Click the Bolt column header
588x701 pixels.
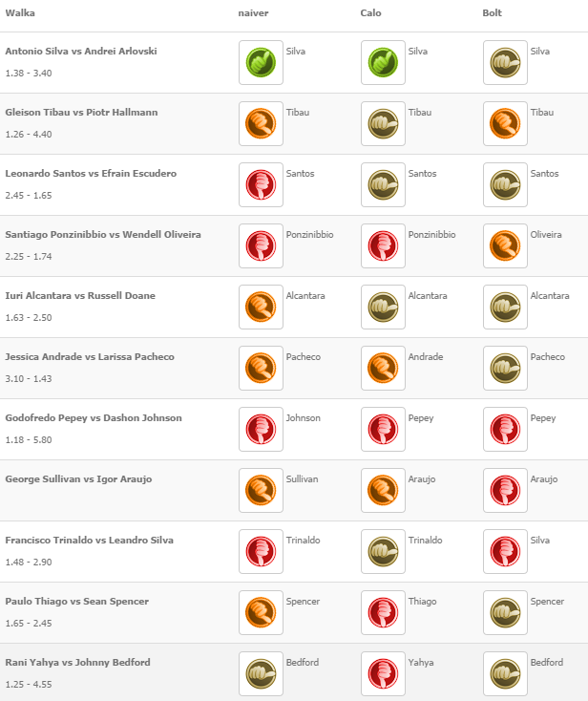(x=492, y=13)
